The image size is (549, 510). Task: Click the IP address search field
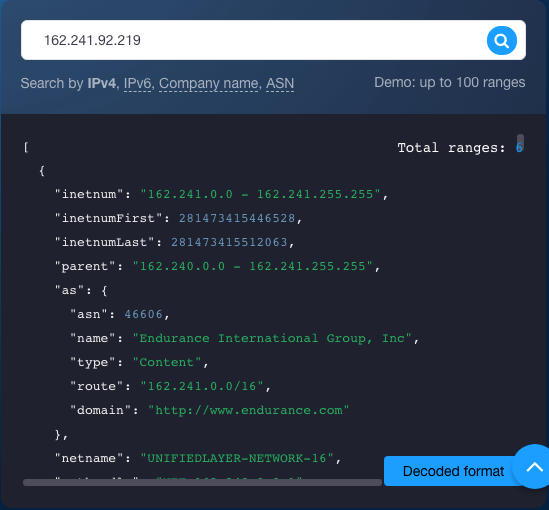273,40
